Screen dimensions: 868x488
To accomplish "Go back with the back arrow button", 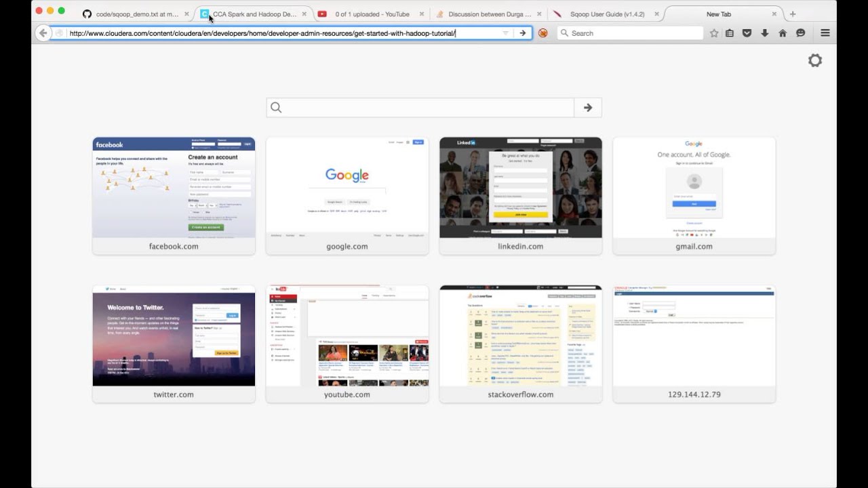I will click(x=43, y=33).
